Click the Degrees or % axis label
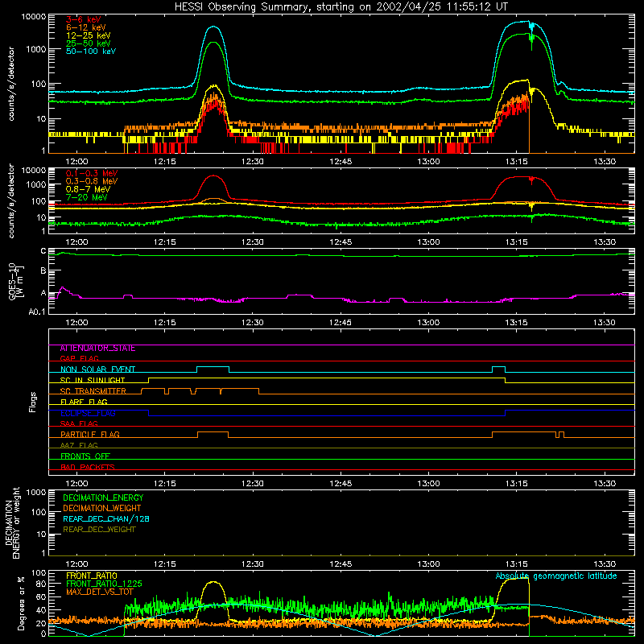Viewport: 644px width, 644px height. tap(21, 604)
